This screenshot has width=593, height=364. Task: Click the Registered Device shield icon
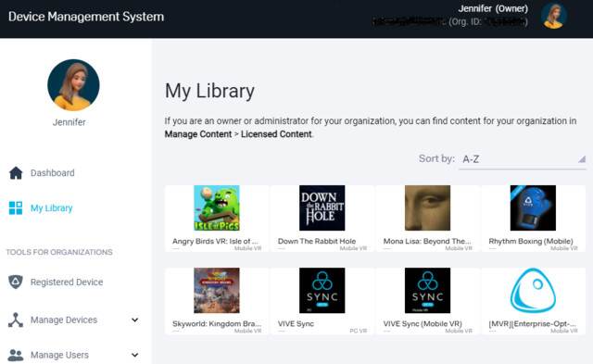(16, 282)
